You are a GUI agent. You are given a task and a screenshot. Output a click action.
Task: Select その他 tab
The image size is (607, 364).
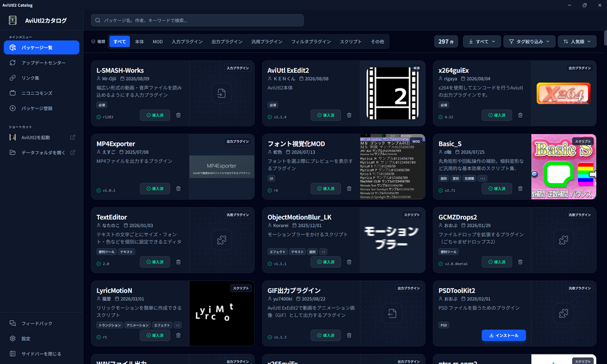click(378, 41)
